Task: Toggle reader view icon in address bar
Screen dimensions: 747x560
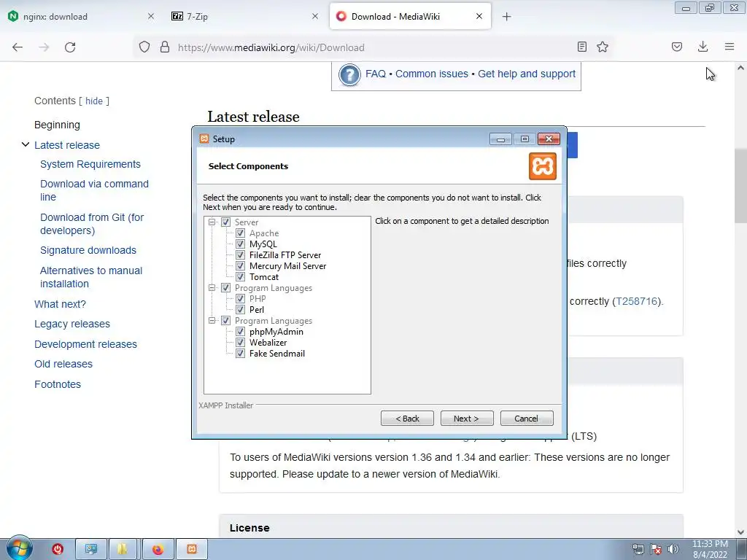Action: pyautogui.click(x=581, y=47)
